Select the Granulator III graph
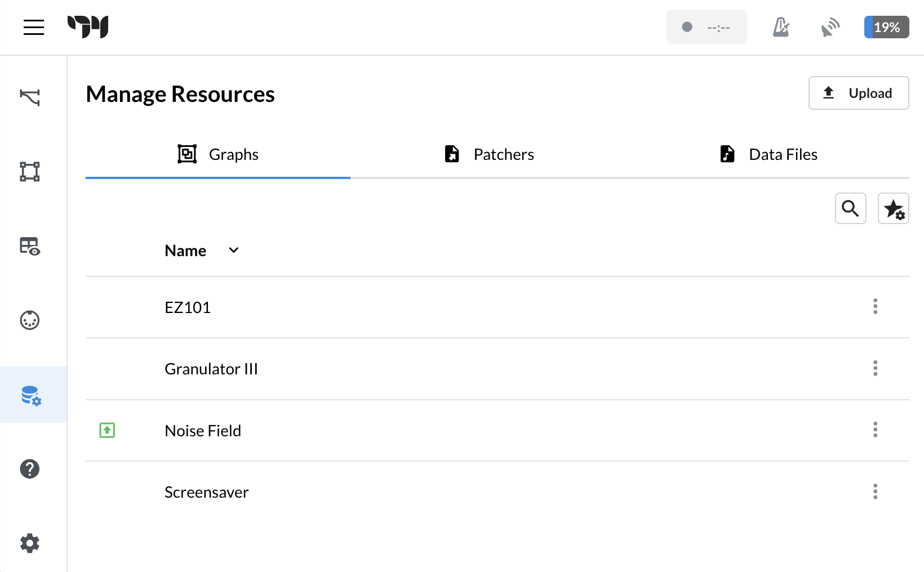The height and width of the screenshot is (572, 924). [x=497, y=369]
